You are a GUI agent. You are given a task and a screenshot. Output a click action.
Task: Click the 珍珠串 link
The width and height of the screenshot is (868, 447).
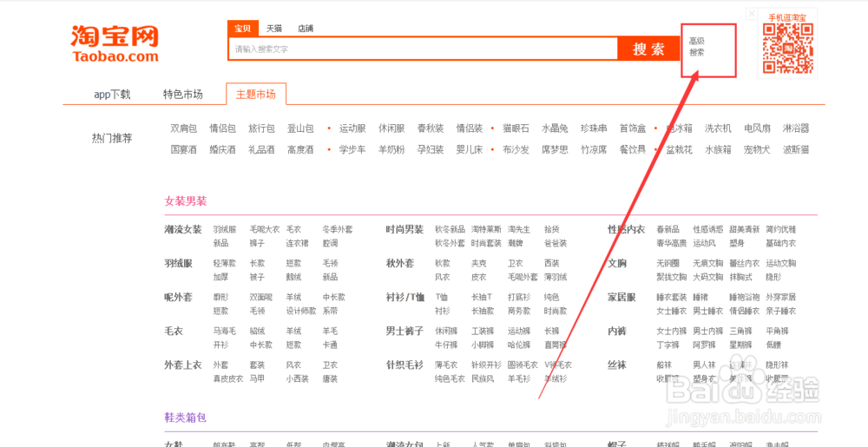point(594,128)
